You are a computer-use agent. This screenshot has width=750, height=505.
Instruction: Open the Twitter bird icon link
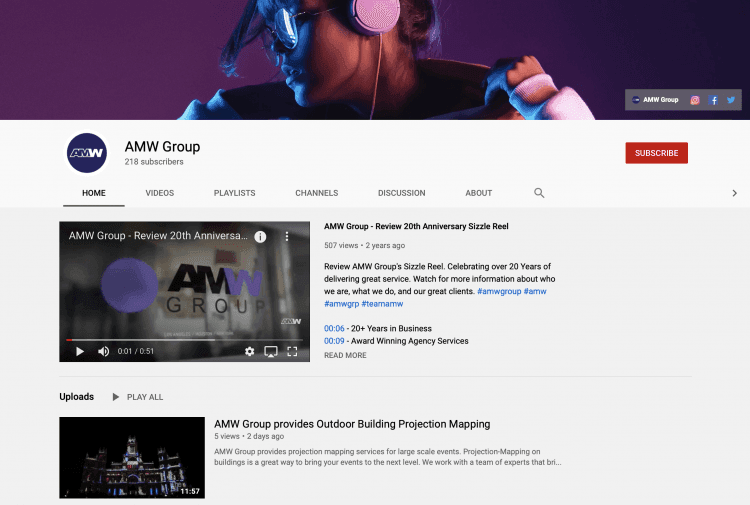[731, 100]
